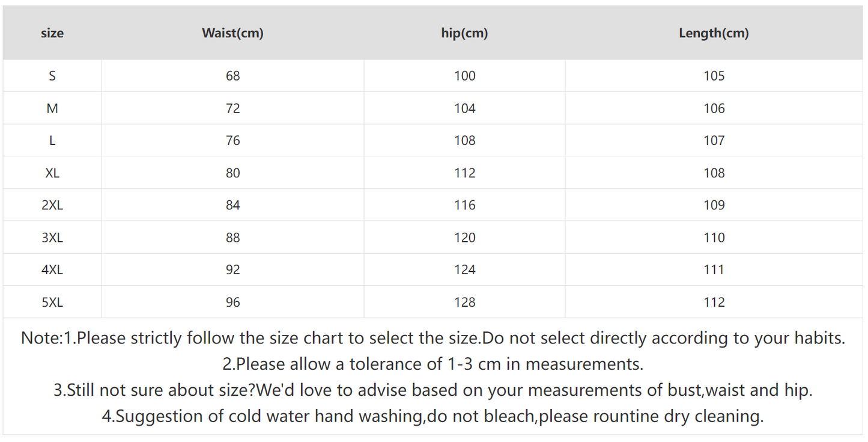Click the "Still not sure about size?" note
Screen dimensions: 868x442
pos(432,390)
